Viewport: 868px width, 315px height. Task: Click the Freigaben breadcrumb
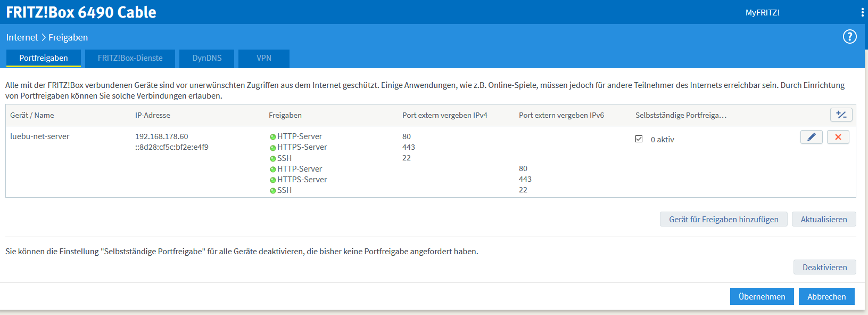(68, 37)
